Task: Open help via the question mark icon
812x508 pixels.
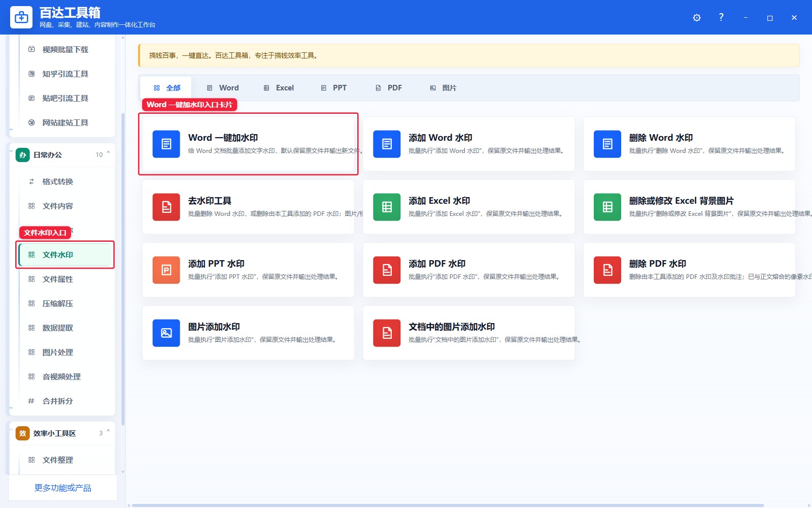Action: pyautogui.click(x=721, y=17)
